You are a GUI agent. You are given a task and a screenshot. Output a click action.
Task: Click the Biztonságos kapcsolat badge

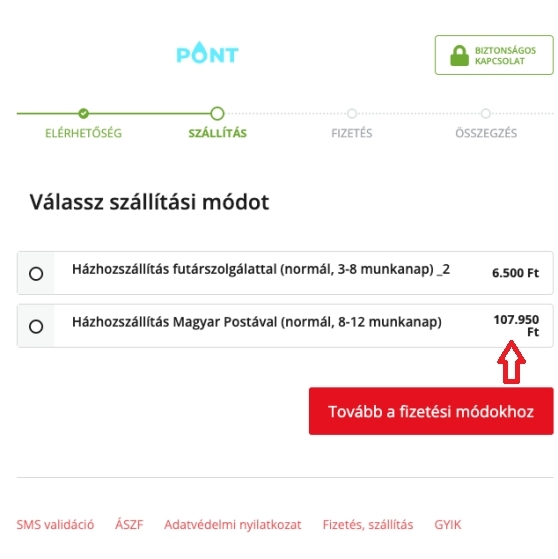click(x=494, y=55)
